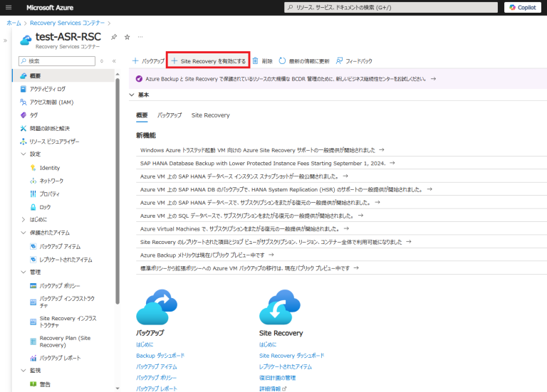The image size is (547, 392).
Task: Mark test-ASR-RSC as favorite with star
Action: (x=127, y=37)
